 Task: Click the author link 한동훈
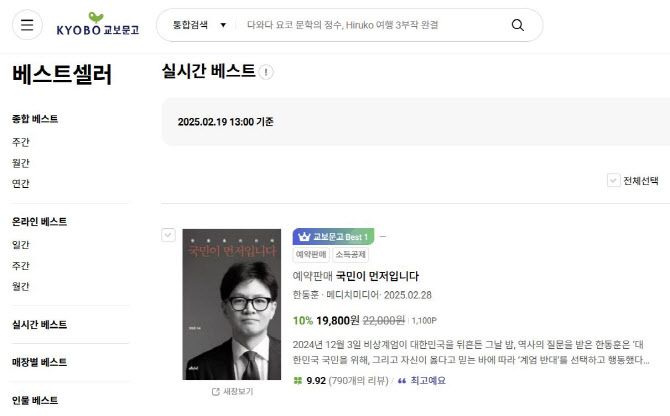pyautogui.click(x=306, y=295)
